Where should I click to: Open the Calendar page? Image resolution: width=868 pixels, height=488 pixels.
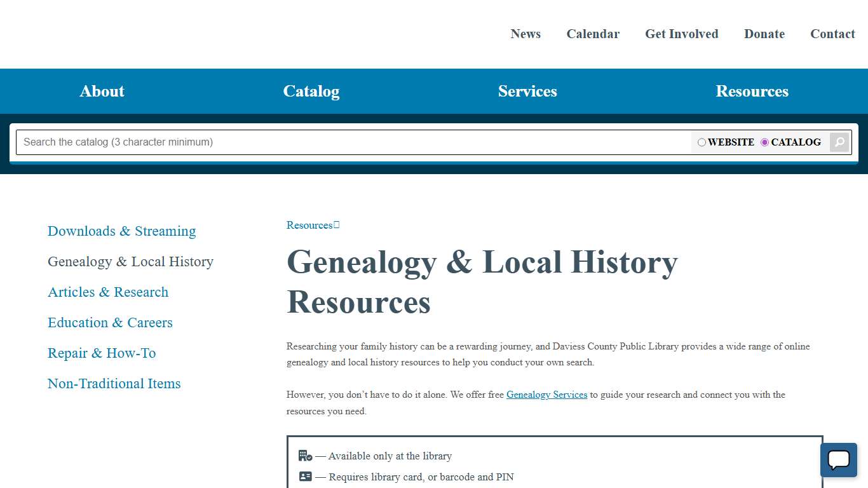coord(592,34)
